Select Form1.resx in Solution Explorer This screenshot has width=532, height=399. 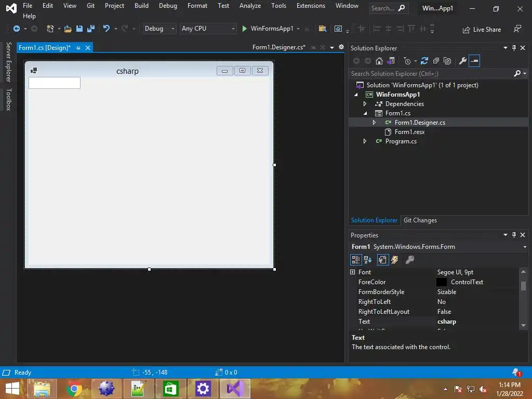coord(409,132)
